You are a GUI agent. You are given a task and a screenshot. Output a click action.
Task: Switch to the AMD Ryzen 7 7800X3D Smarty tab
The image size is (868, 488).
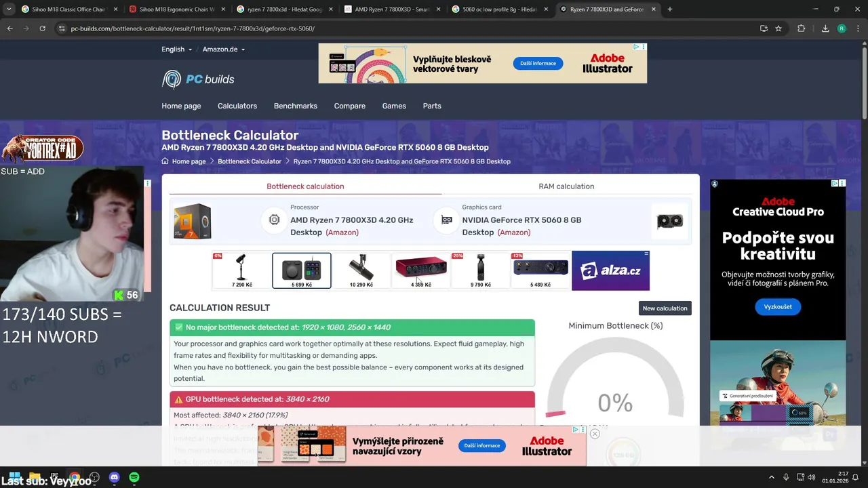[392, 9]
